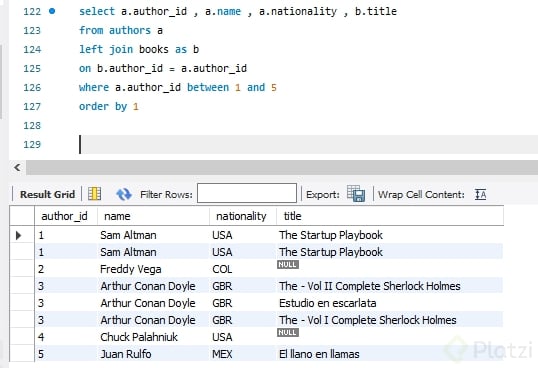Click inside the Filter Rows field
This screenshot has height=368, width=538.
point(247,193)
